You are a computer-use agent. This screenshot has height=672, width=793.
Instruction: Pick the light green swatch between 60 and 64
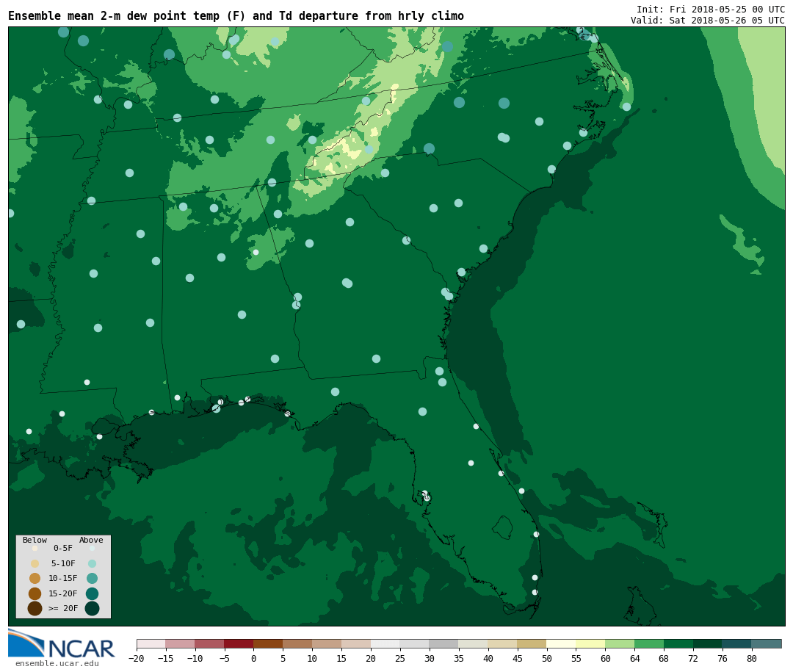coord(620,644)
